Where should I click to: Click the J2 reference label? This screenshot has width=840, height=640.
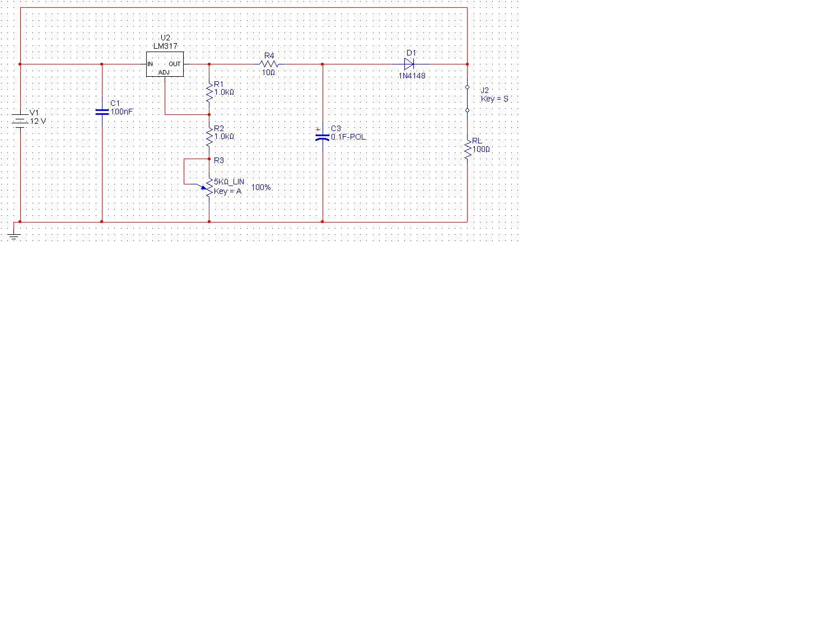(x=485, y=90)
